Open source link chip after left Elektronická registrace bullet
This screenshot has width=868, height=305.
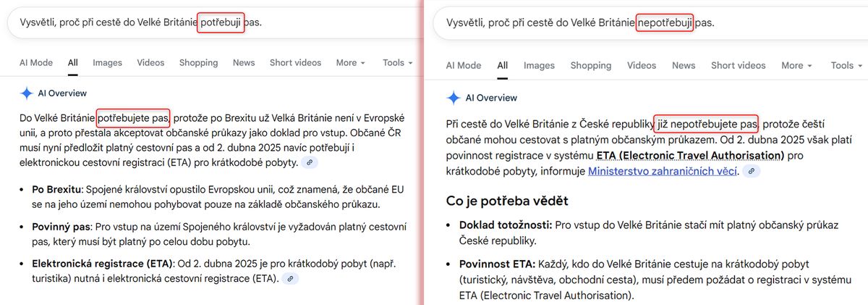(290, 278)
